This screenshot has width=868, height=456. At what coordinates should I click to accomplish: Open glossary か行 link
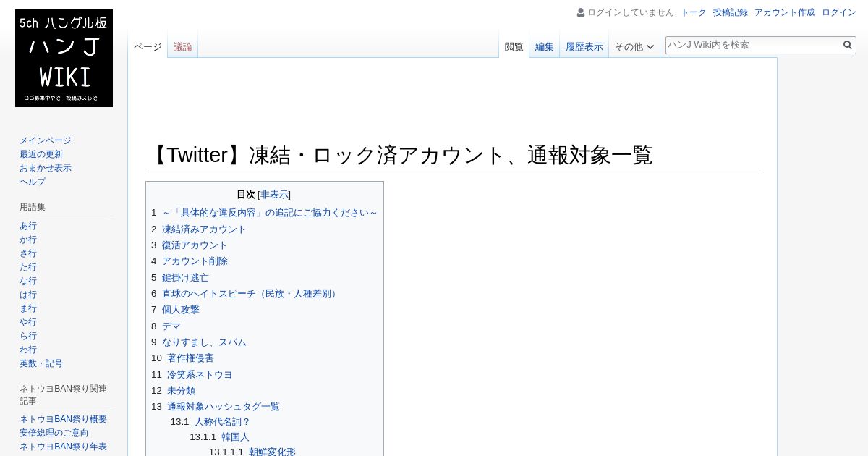[28, 240]
